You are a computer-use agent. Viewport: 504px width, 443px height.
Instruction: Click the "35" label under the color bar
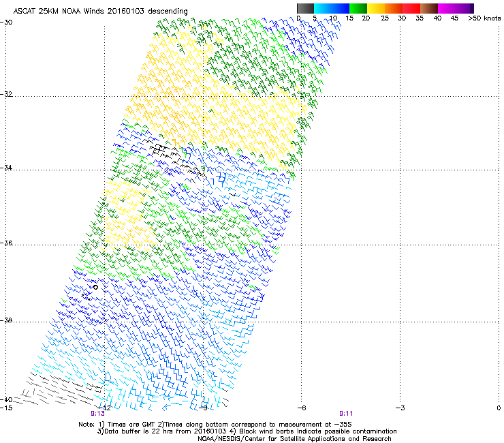click(420, 18)
